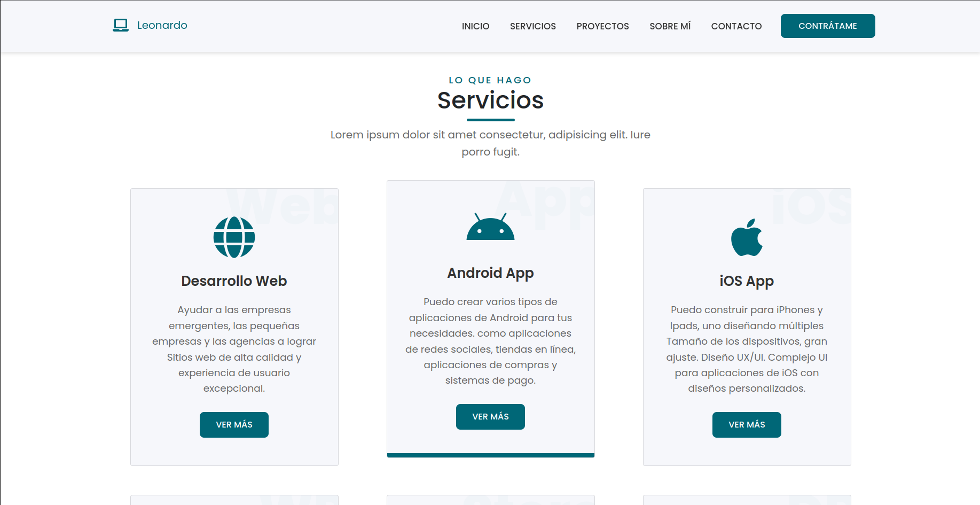The image size is (980, 505).
Task: Click the Servicios section heading
Action: pos(490,100)
